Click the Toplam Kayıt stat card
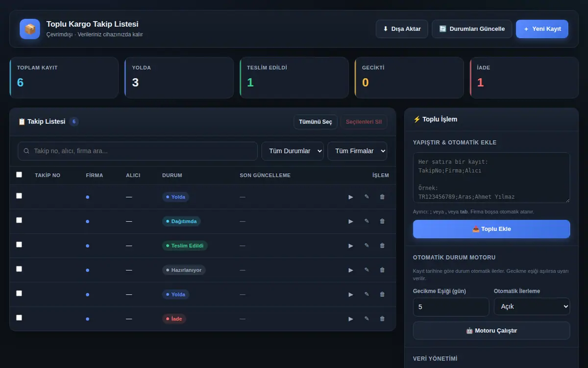The width and height of the screenshot is (588, 368). 64,78
